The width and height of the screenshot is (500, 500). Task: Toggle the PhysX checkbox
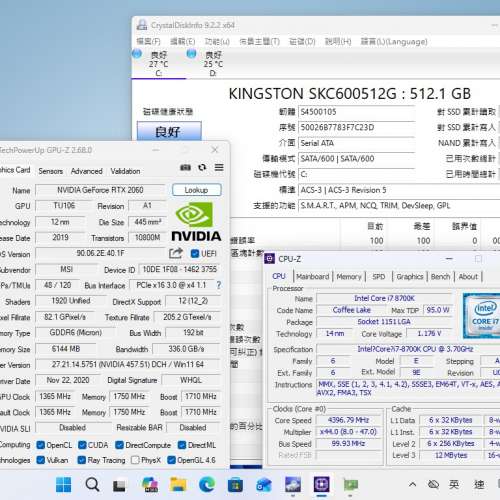(x=135, y=460)
